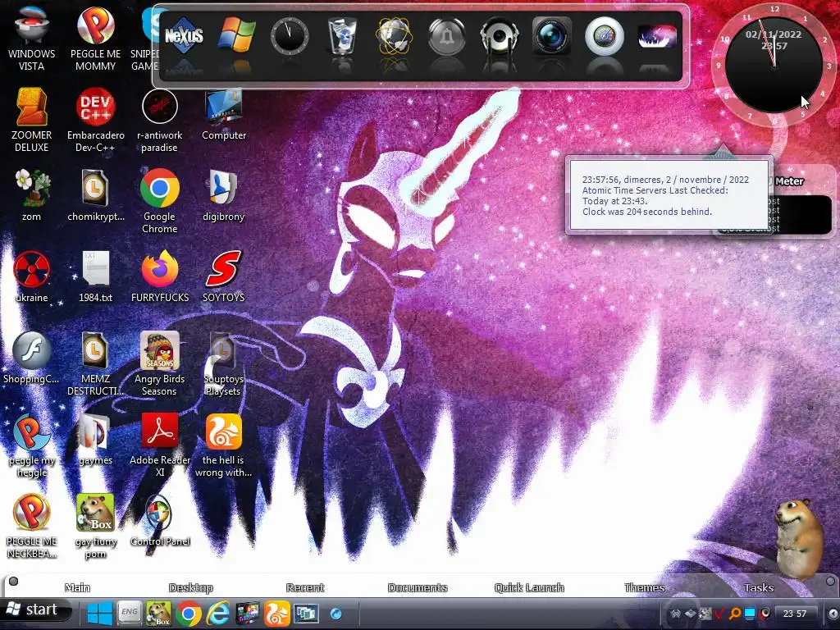Select the Themes shelf tab
Viewport: 840px width, 630px height.
645,587
